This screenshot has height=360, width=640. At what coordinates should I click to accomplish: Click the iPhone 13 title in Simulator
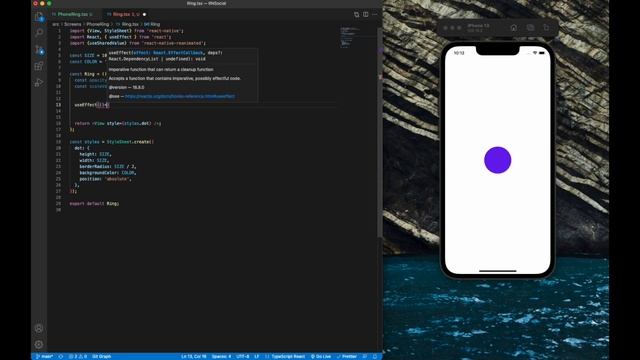tap(478, 26)
